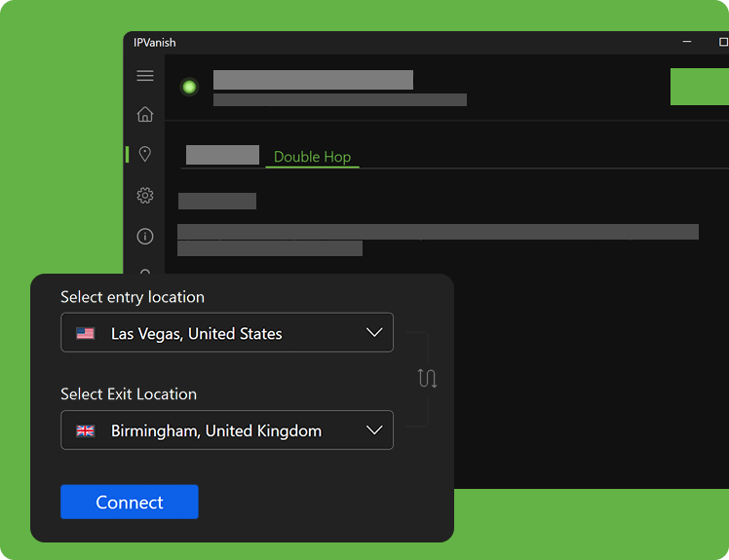The width and height of the screenshot is (729, 560).
Task: Click the green button at top right
Action: pyautogui.click(x=699, y=87)
